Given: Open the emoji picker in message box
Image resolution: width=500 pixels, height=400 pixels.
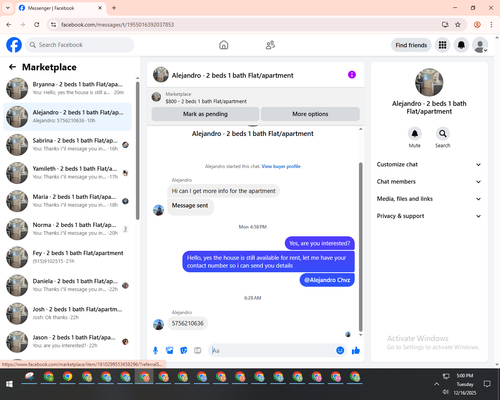Looking at the screenshot, I should [x=340, y=350].
